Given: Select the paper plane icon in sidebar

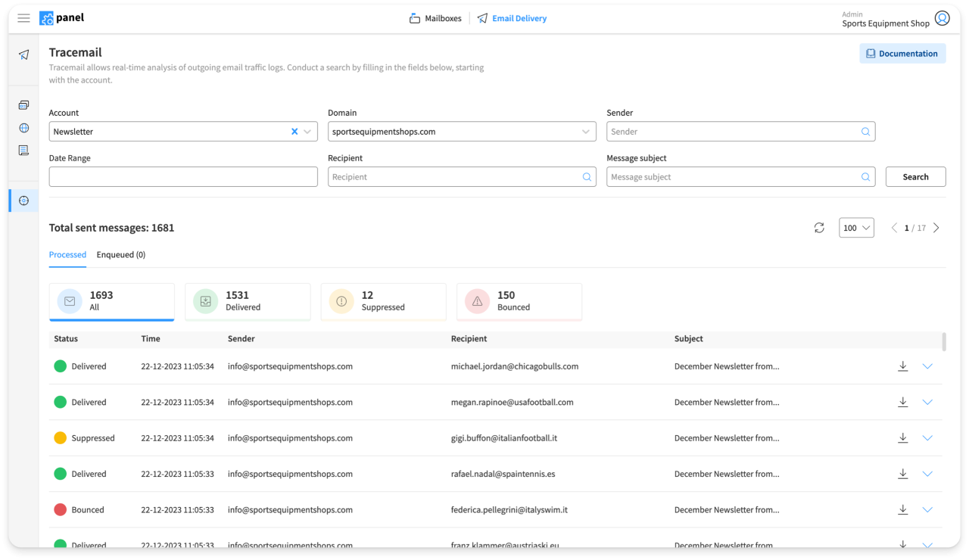Looking at the screenshot, I should click(x=23, y=54).
